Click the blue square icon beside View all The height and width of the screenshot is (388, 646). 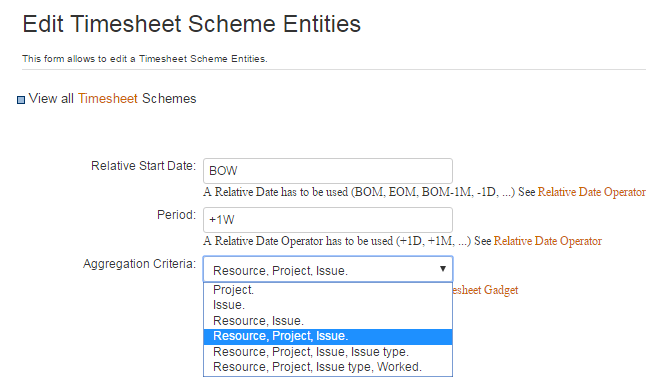point(21,100)
